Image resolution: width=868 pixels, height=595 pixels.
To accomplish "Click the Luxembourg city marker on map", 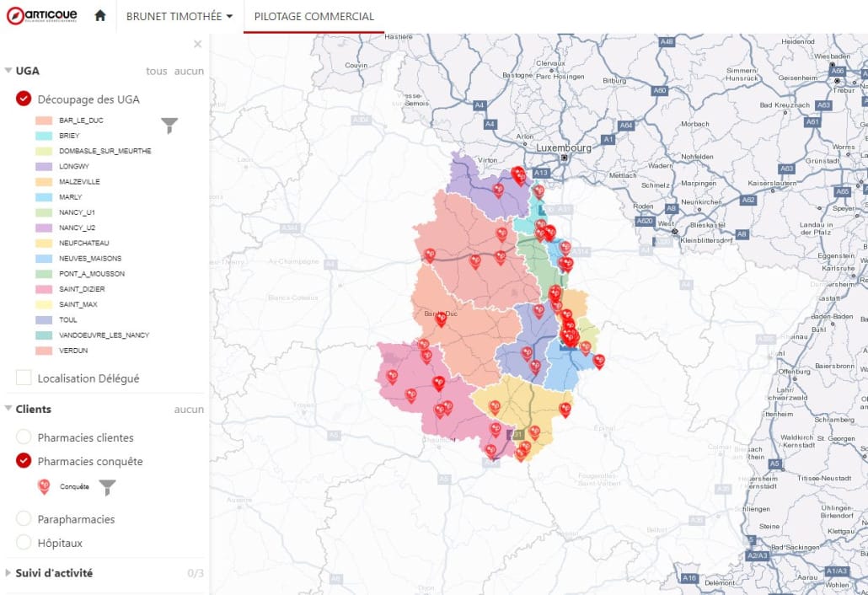I will [565, 158].
